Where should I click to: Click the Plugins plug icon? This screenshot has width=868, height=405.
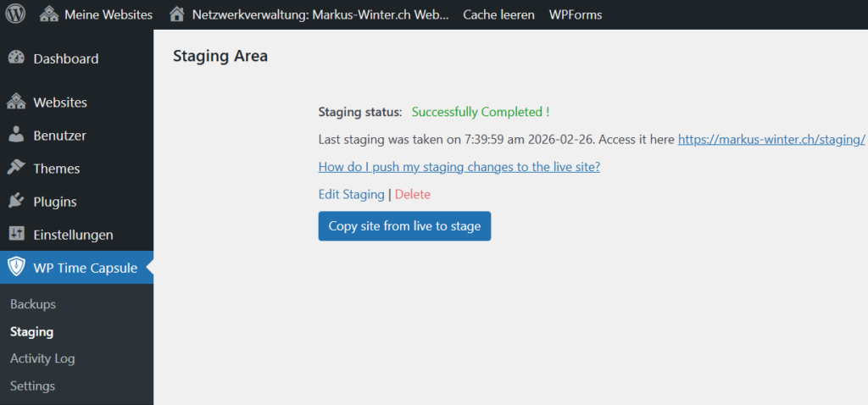point(16,202)
